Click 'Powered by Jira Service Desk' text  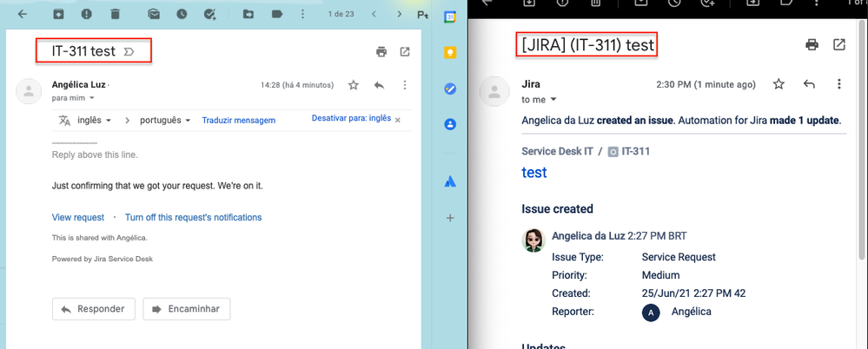pyautogui.click(x=103, y=259)
